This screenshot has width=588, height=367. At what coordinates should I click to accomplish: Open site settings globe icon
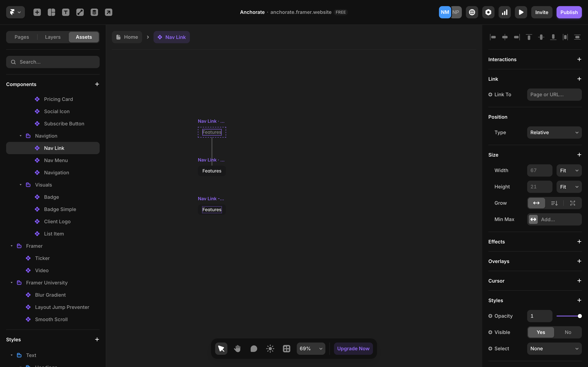pos(472,12)
